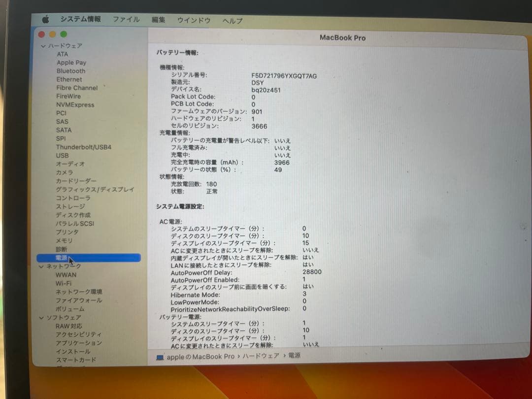Click the charge cycle count 180
Screen dimensions: 532x399
coord(211,184)
